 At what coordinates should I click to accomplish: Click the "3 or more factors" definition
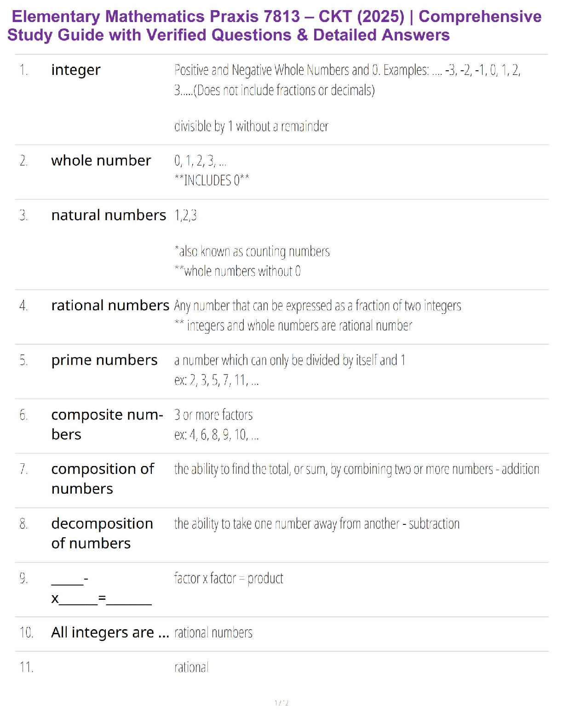pyautogui.click(x=213, y=415)
